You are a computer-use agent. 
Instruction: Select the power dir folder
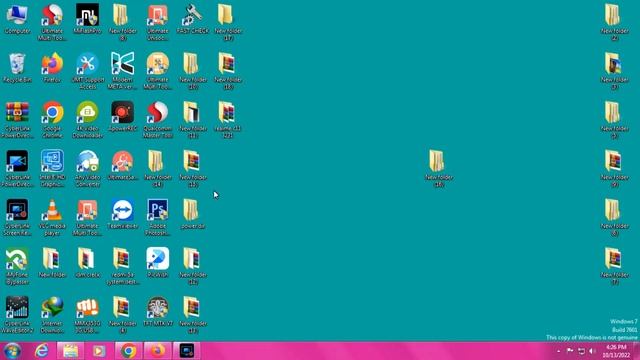193,214
